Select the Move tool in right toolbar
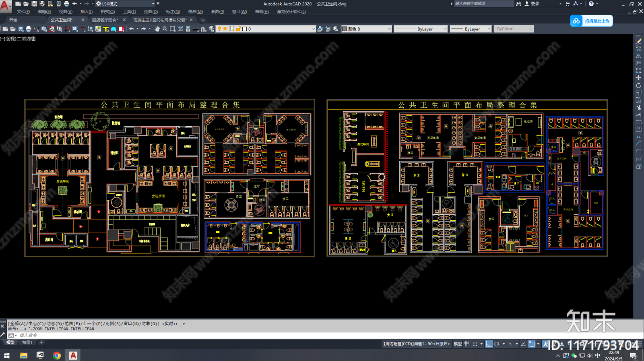Image resolution: width=644 pixels, height=361 pixels. [x=639, y=78]
